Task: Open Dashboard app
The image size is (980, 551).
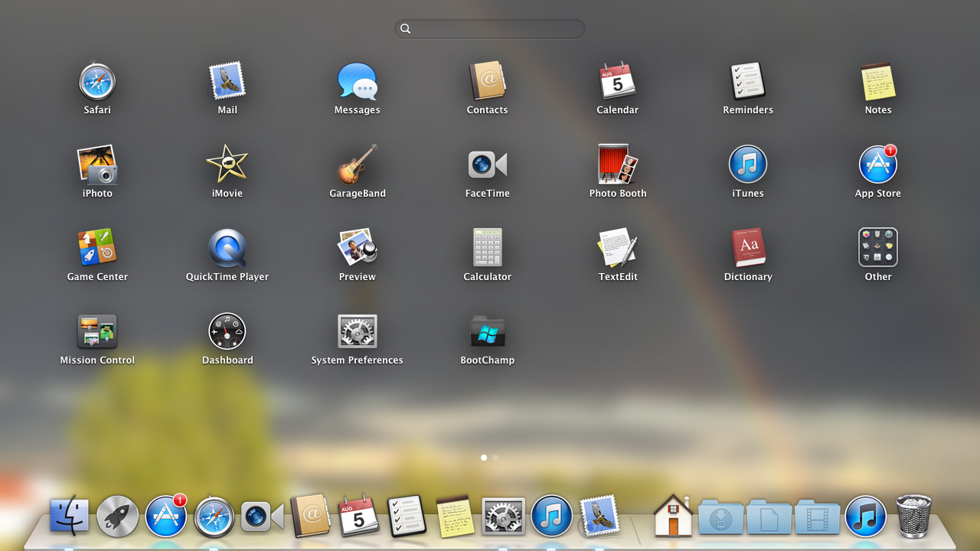Action: coord(227,331)
